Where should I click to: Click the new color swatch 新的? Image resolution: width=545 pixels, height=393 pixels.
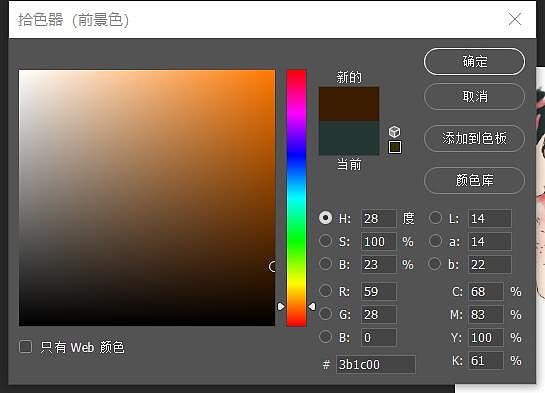pyautogui.click(x=349, y=104)
